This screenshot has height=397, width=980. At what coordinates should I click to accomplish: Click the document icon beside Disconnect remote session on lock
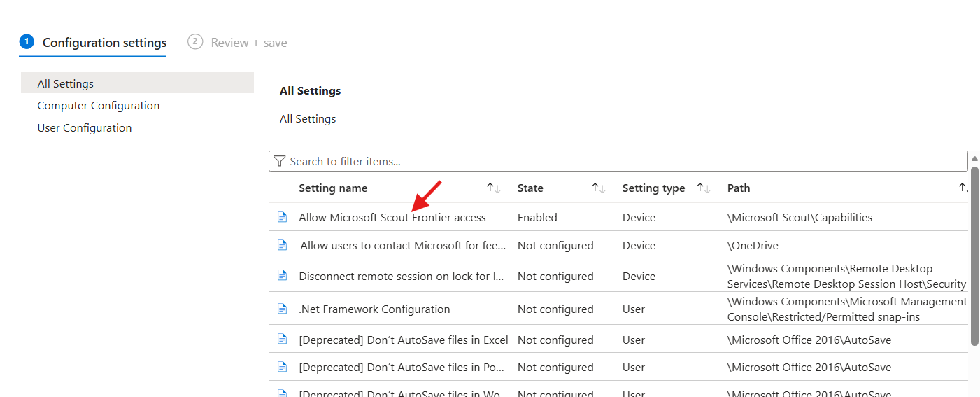point(282,276)
